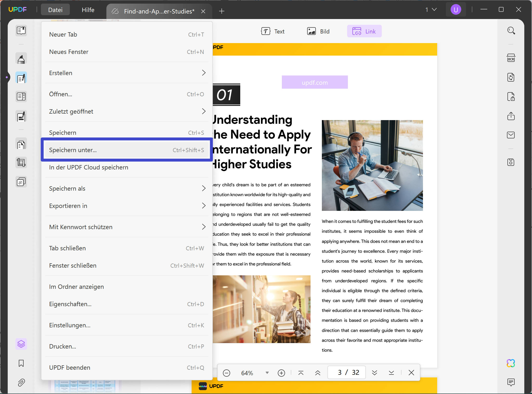Open the document protection tool
The image size is (532, 394).
click(511, 97)
